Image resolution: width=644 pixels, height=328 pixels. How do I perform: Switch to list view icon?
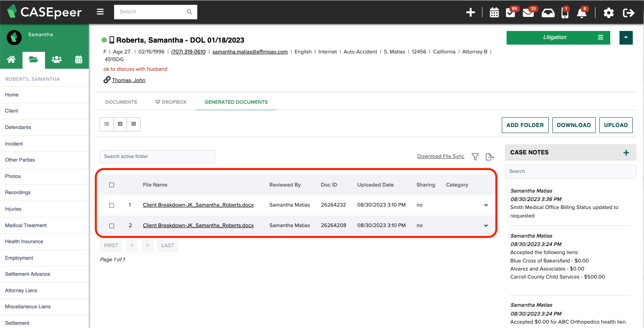(x=106, y=124)
